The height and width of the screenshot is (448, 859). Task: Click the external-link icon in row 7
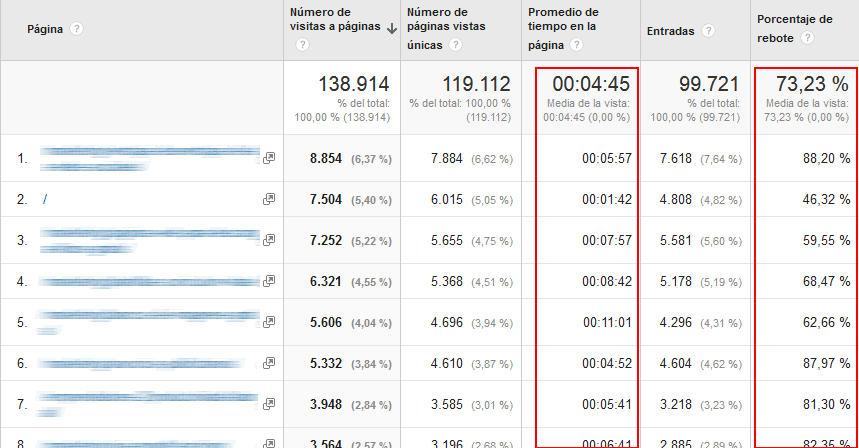point(269,404)
